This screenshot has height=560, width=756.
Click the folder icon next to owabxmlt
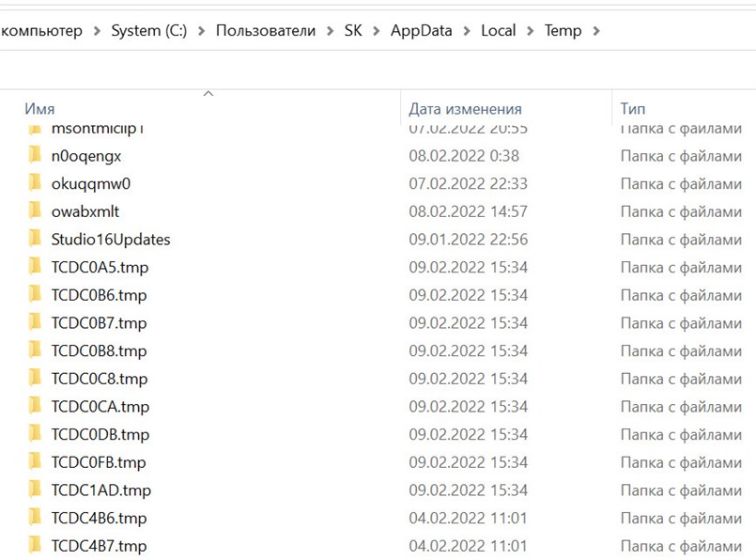(x=36, y=211)
